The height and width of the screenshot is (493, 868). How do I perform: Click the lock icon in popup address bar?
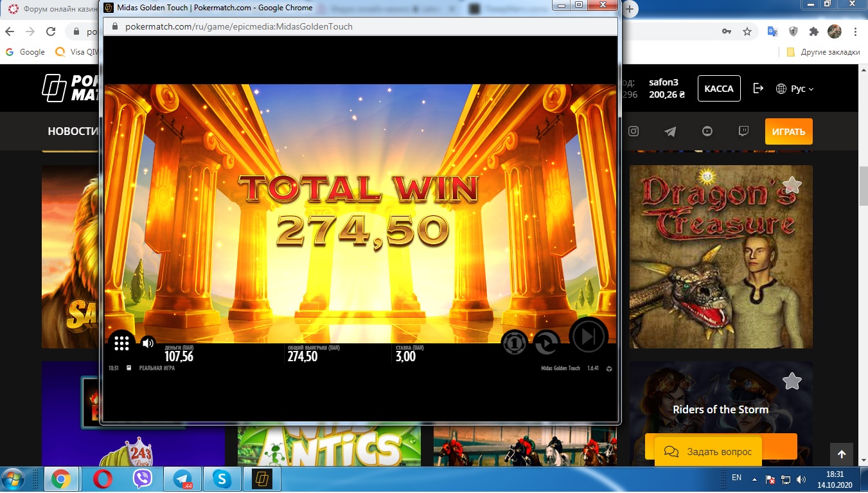coord(115,27)
